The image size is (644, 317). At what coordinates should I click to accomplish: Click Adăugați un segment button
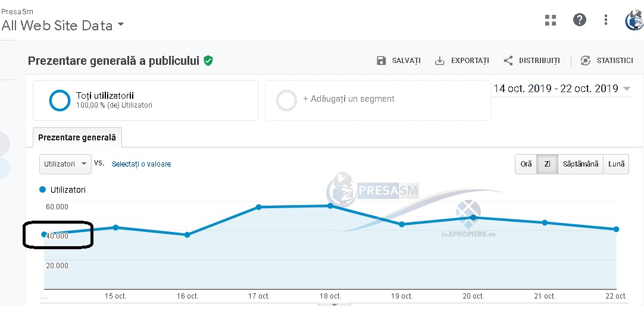pos(348,99)
